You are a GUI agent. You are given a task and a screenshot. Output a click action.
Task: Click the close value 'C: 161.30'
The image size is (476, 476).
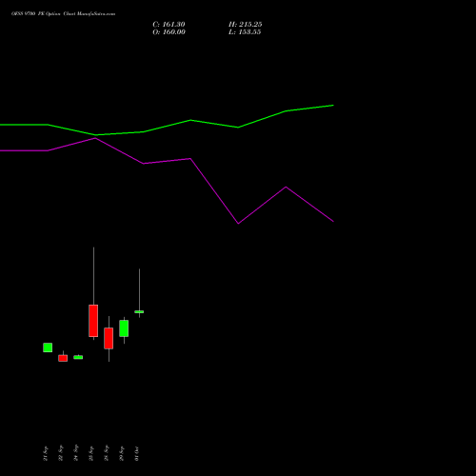coord(169,25)
